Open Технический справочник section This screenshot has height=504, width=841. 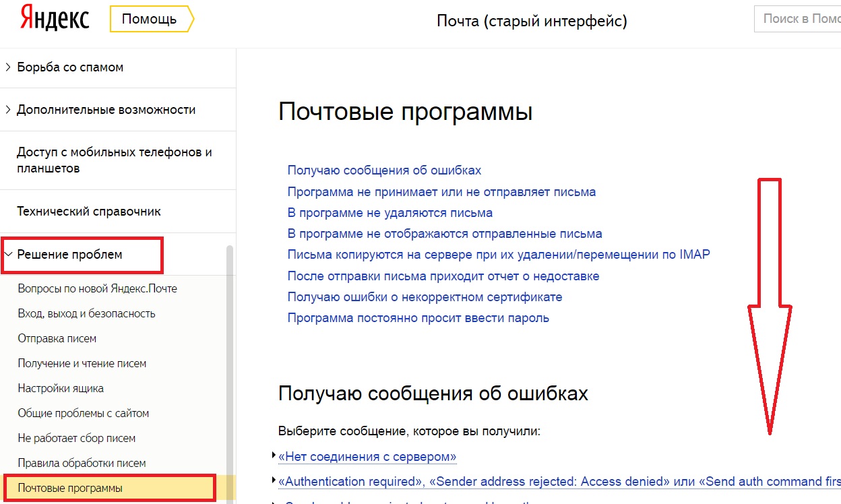pyautogui.click(x=89, y=212)
